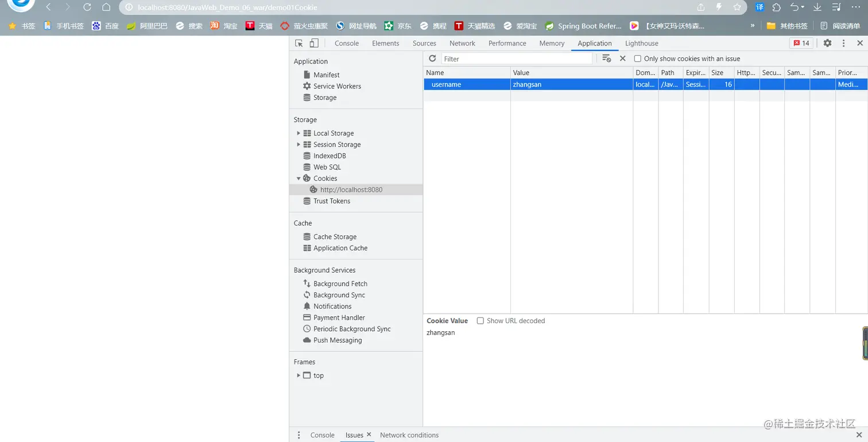
Task: Delete selected cookie with X icon
Action: point(622,59)
